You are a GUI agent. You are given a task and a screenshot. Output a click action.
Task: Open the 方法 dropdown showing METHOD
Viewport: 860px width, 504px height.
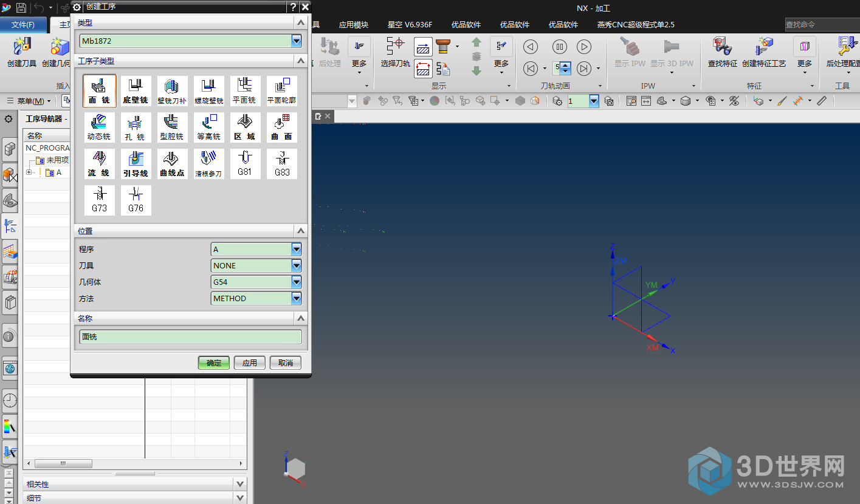[x=297, y=298]
